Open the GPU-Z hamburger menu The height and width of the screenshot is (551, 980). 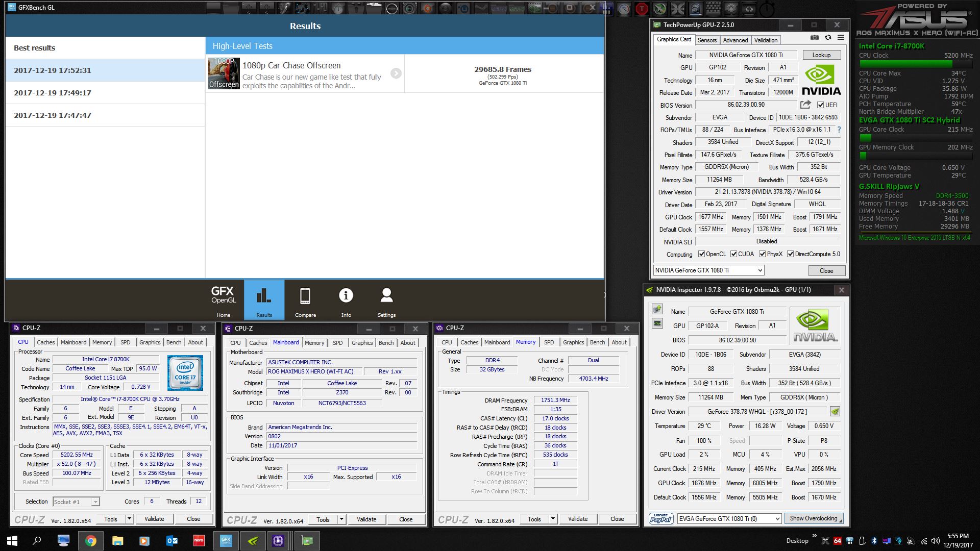click(x=841, y=38)
